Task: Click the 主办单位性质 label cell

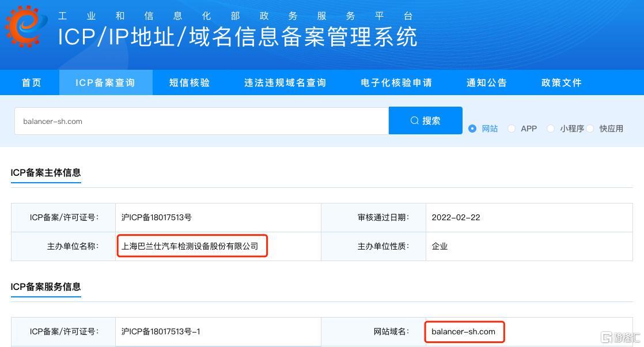Action: [373, 246]
